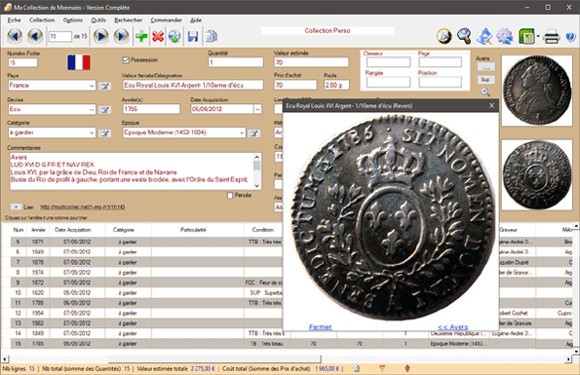Click the record number field showing 15
This screenshot has width=580, height=375.
coord(60,36)
